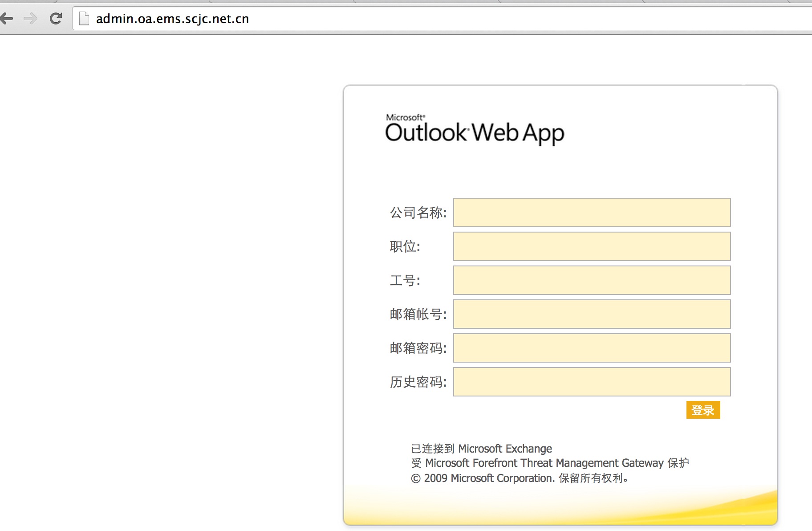Click the browser forward arrow
Image resolution: width=812 pixels, height=531 pixels.
[x=31, y=19]
